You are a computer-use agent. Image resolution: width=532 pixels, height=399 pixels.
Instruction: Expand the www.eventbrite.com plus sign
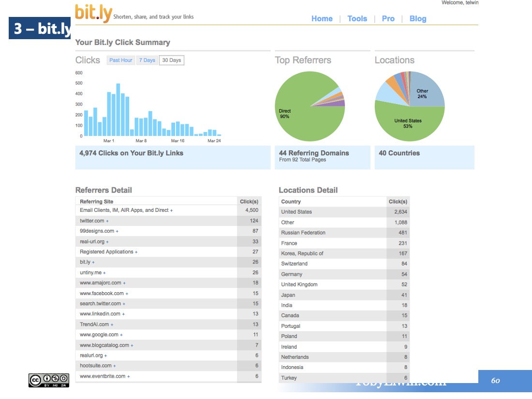(x=128, y=376)
